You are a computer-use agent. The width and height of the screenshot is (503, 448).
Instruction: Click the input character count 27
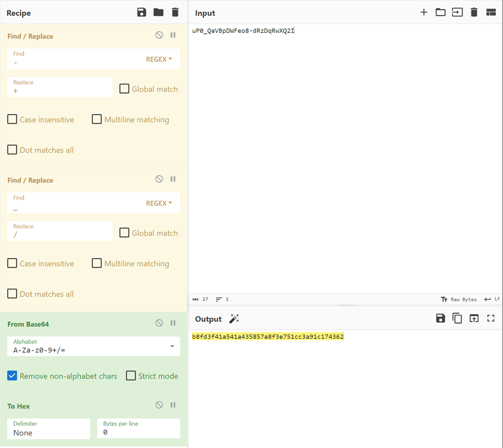click(x=200, y=299)
